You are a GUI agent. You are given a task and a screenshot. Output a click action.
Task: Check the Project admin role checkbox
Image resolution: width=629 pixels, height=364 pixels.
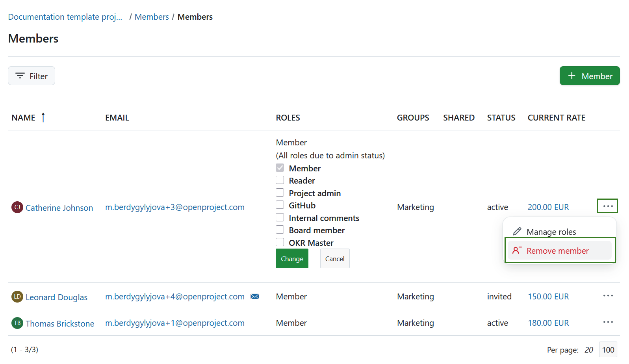tap(280, 193)
